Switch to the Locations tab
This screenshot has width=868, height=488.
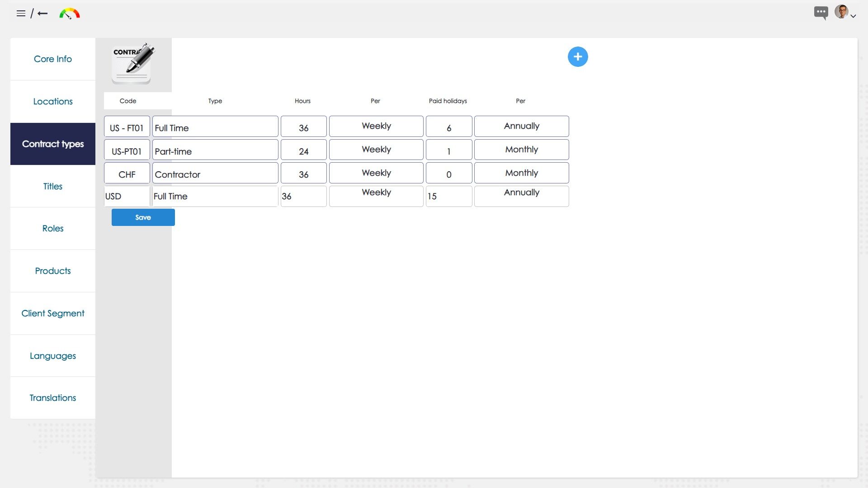click(x=53, y=102)
